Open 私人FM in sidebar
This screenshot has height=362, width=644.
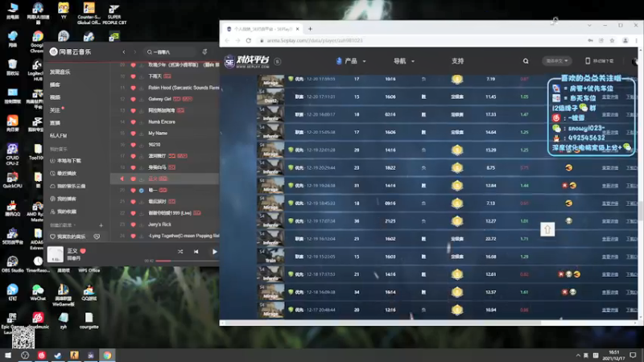[58, 135]
